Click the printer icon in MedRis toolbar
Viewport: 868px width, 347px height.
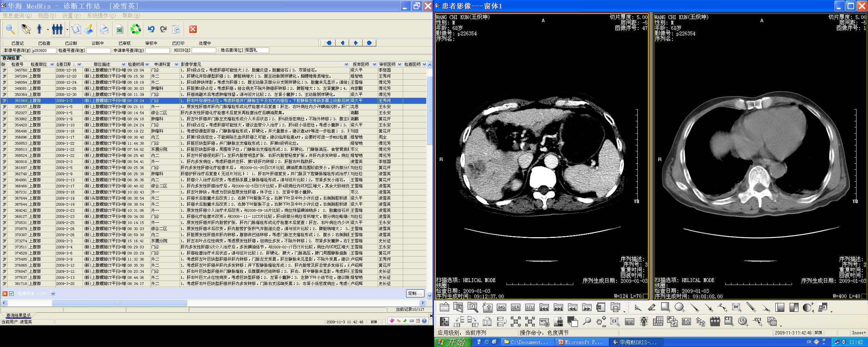104,29
